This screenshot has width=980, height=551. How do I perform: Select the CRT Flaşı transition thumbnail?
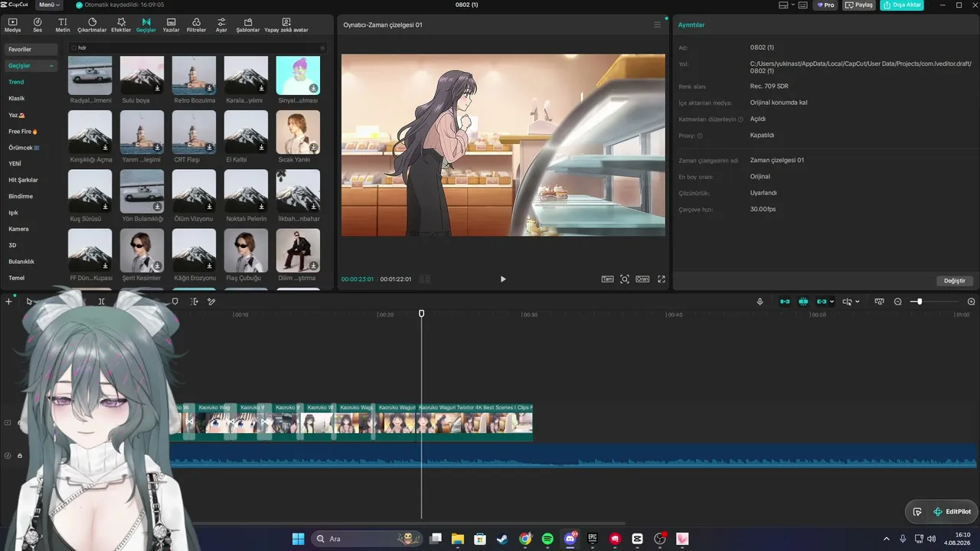[194, 132]
